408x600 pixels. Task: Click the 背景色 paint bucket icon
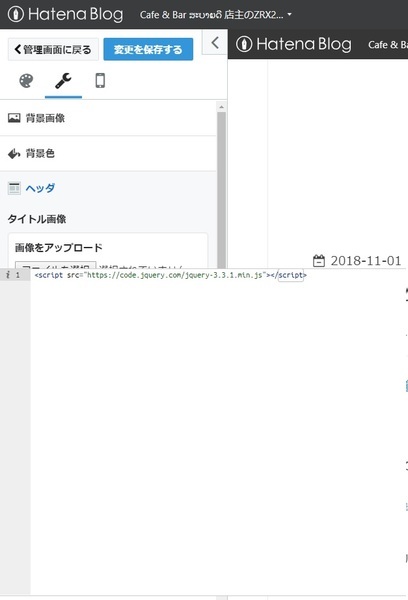[x=14, y=153]
